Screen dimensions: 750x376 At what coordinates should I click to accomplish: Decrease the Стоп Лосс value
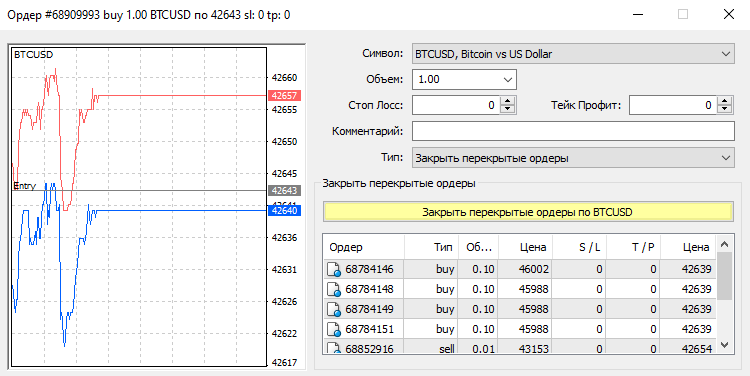[x=507, y=110]
